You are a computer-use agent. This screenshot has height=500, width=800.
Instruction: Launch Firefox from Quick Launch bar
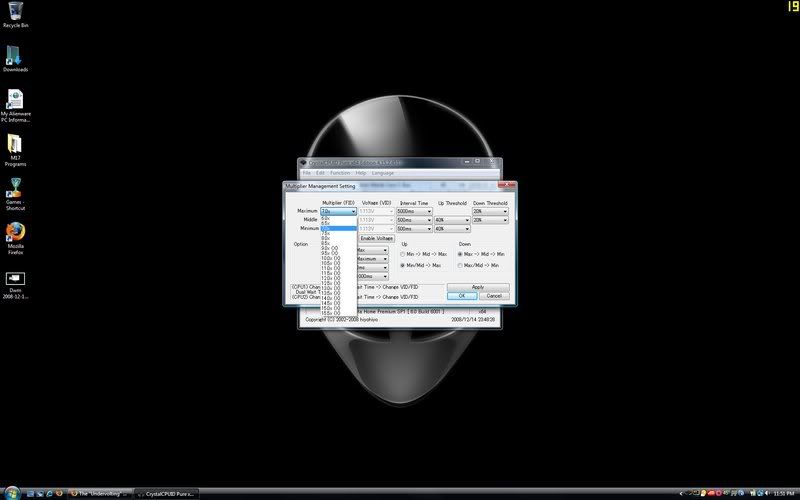point(59,493)
